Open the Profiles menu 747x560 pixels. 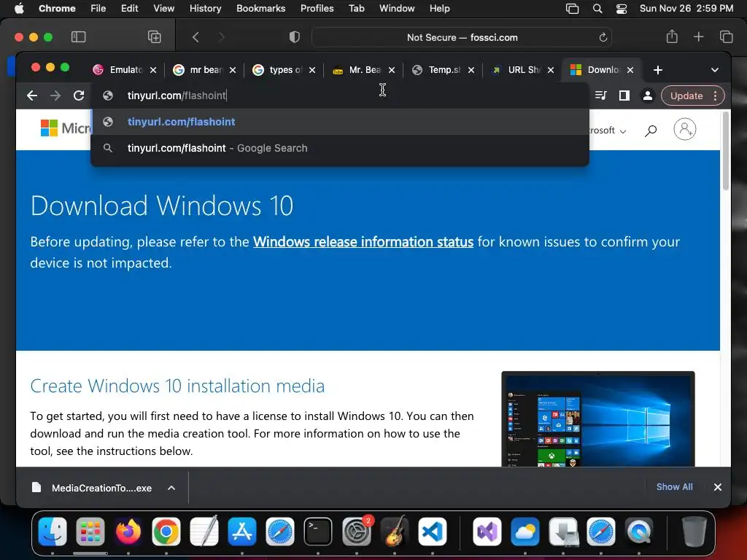pos(317,8)
